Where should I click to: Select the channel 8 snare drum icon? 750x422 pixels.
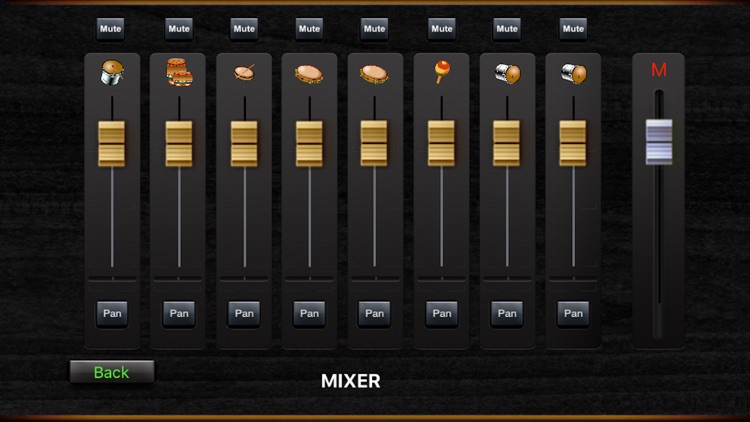(574, 74)
